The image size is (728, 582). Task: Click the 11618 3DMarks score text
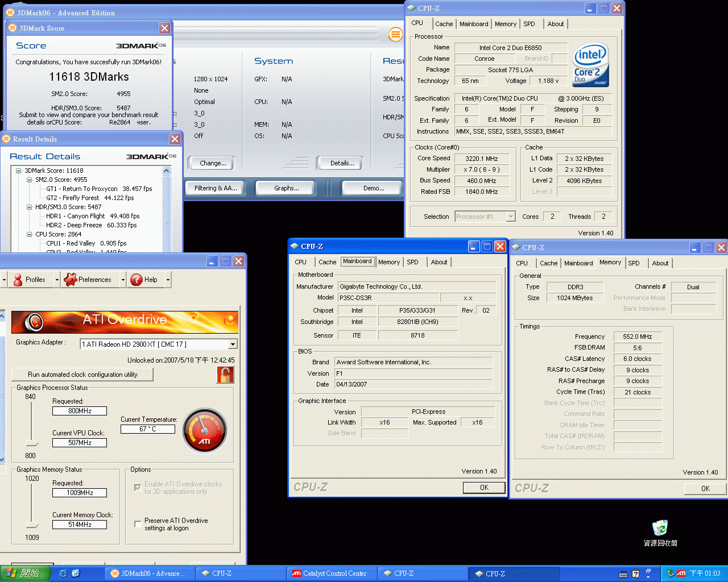click(x=89, y=77)
